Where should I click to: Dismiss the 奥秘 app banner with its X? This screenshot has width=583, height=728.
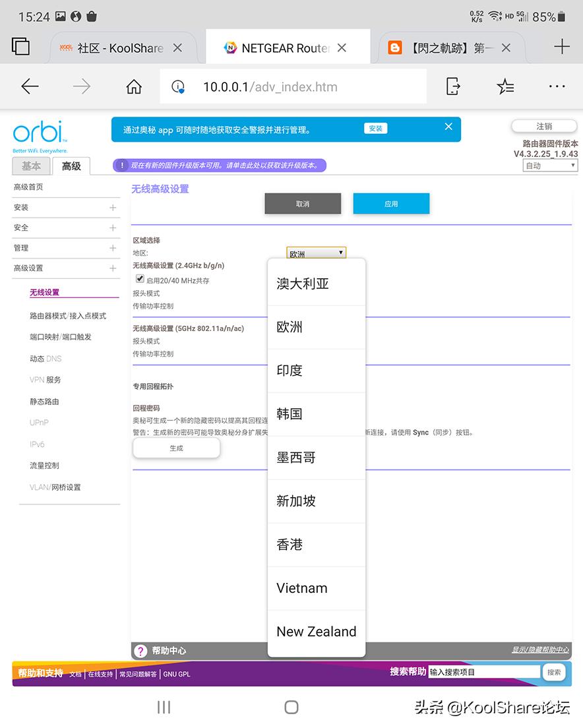click(448, 127)
